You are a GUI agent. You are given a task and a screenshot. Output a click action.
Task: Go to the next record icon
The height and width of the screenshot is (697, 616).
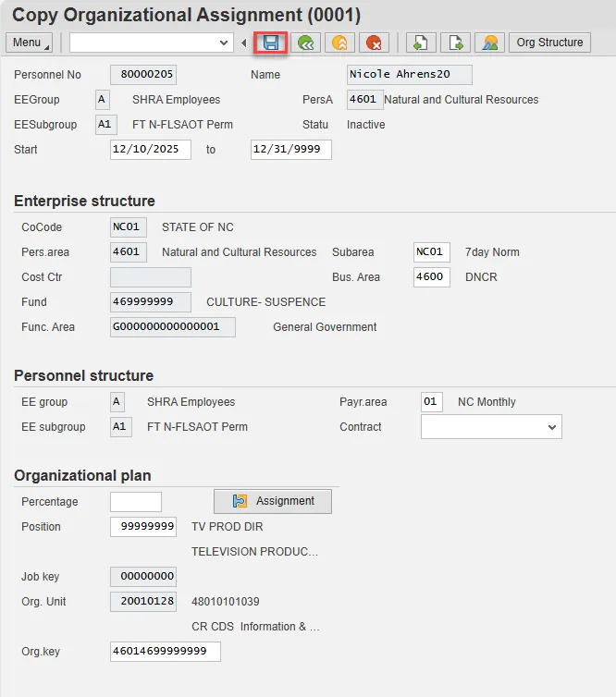point(455,43)
